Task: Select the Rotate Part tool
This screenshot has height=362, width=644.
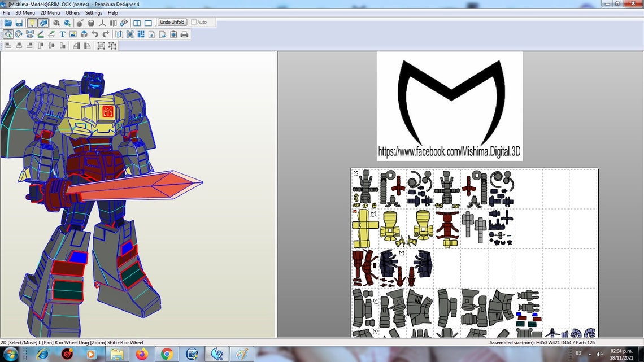Action: click(19, 34)
